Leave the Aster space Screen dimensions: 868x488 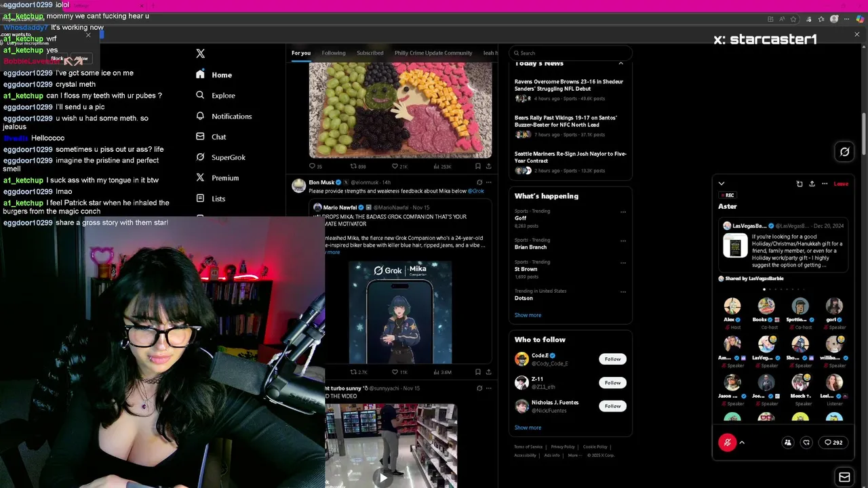coord(841,184)
